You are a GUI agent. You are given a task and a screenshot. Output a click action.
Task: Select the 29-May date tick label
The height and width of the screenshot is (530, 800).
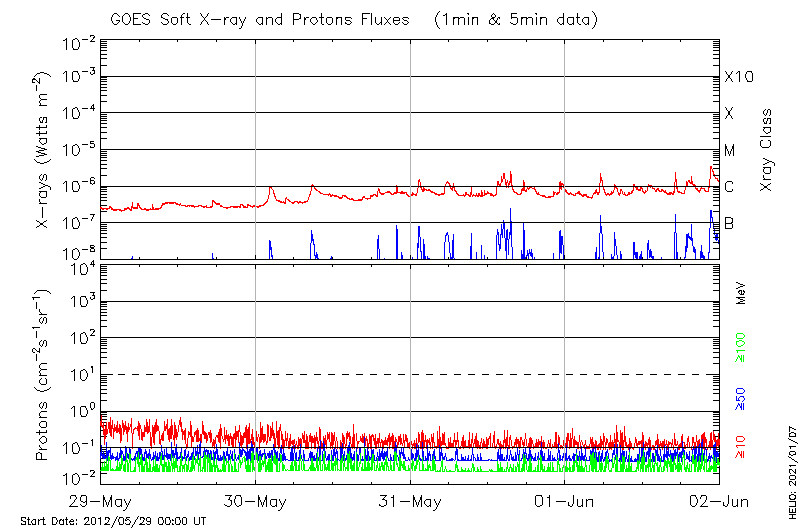tap(101, 500)
